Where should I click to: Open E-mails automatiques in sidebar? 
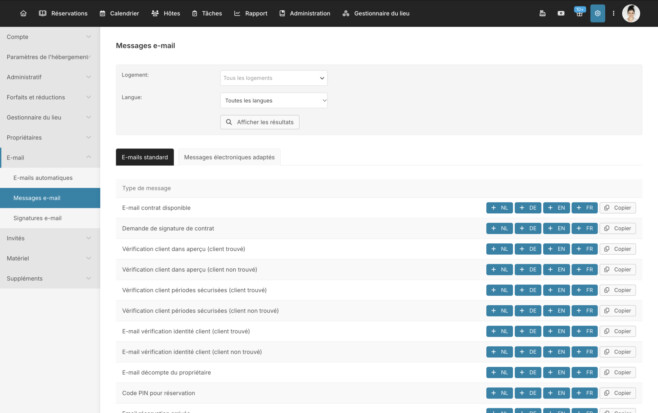50,178
